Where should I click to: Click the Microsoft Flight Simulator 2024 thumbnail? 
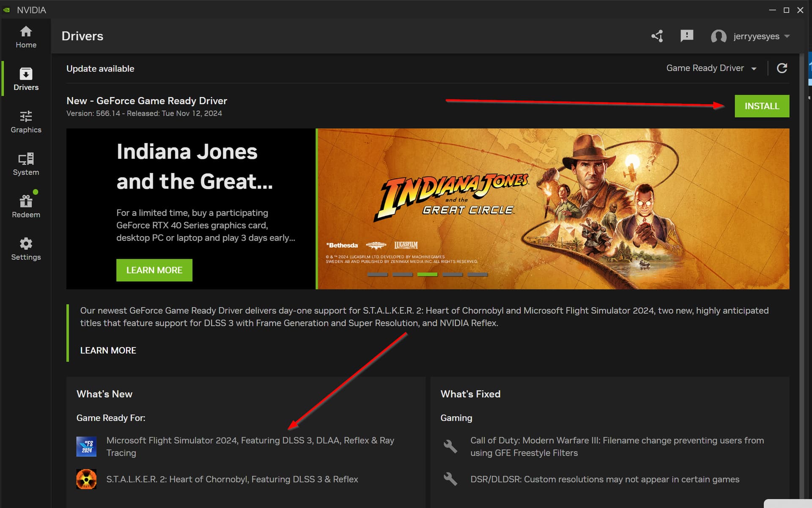[86, 446]
